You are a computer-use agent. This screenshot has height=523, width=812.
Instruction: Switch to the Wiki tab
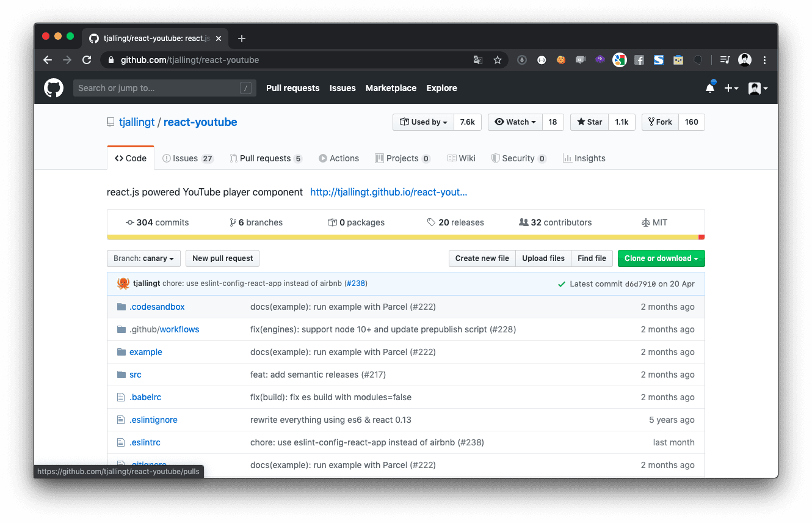point(462,158)
